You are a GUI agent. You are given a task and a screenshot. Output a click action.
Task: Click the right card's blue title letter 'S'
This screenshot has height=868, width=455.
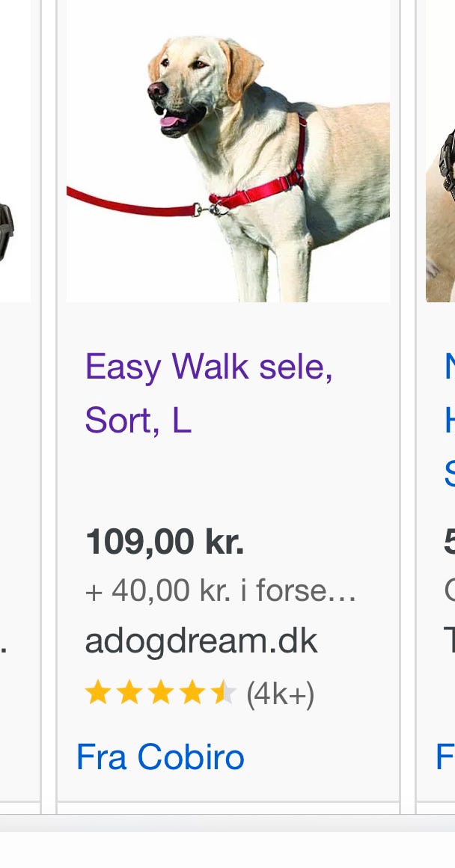[x=450, y=474]
